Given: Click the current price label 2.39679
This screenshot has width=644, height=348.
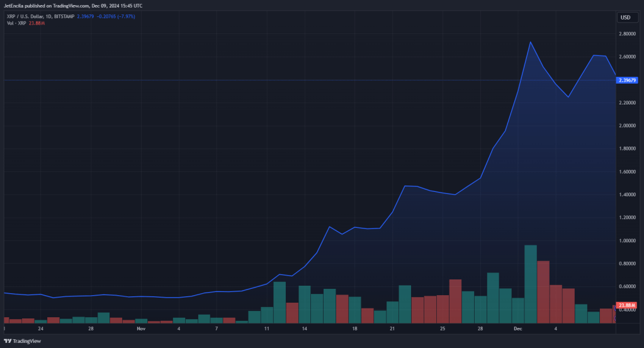Looking at the screenshot, I should pos(627,80).
